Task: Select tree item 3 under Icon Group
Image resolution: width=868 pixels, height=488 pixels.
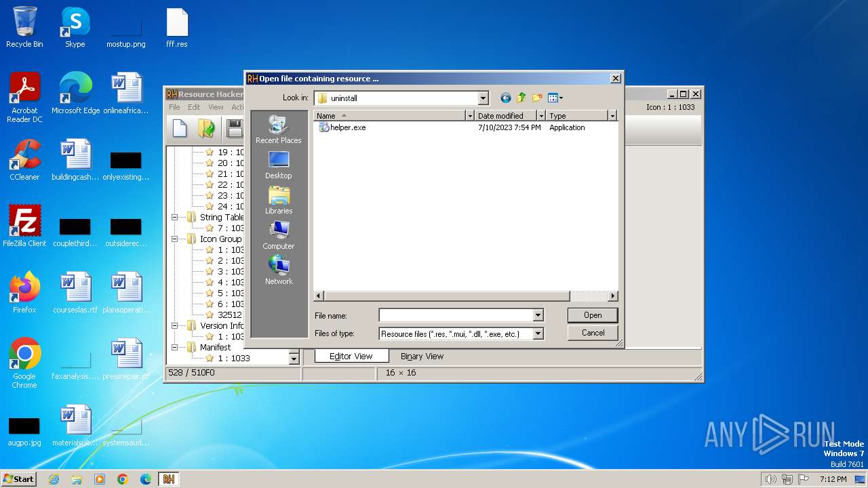Action: pos(230,272)
